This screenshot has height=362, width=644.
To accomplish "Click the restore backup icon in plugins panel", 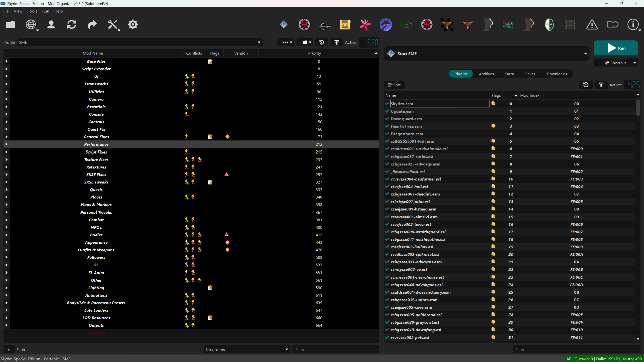I will 586,85.
